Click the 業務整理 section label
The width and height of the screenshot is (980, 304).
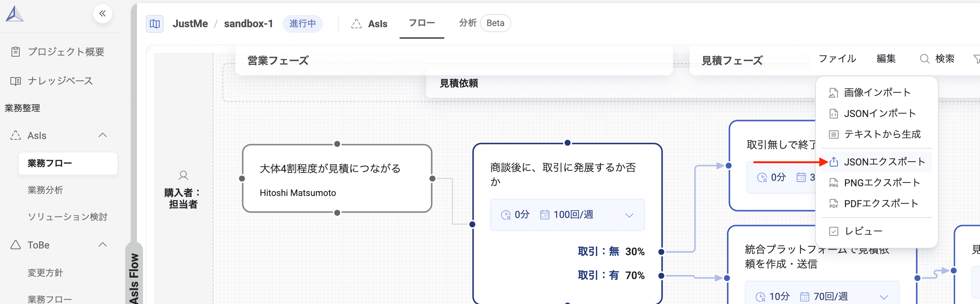click(x=22, y=108)
